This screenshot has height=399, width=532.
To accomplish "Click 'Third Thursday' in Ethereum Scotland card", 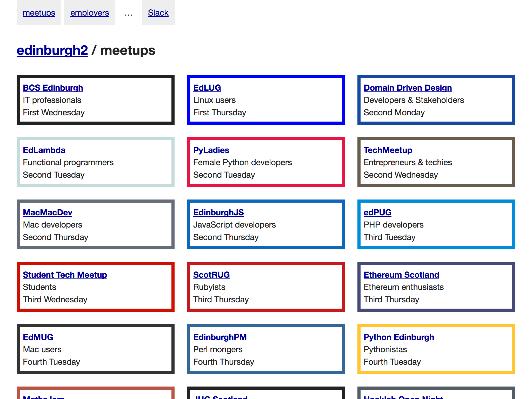I will (391, 300).
